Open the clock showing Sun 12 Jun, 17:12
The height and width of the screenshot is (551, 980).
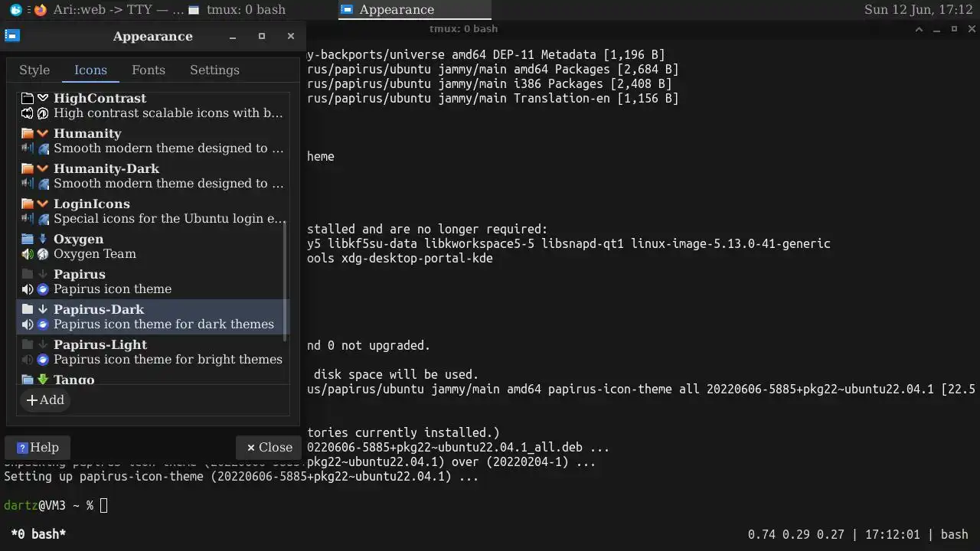pyautogui.click(x=918, y=10)
